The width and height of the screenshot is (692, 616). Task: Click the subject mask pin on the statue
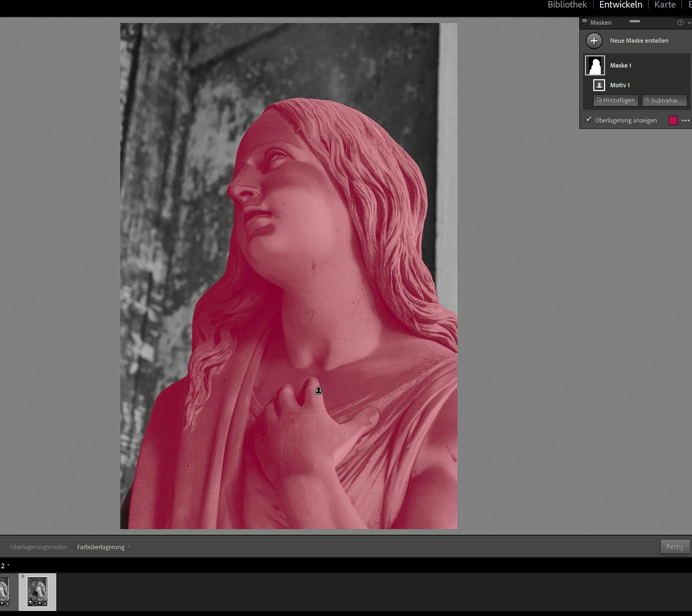click(319, 390)
